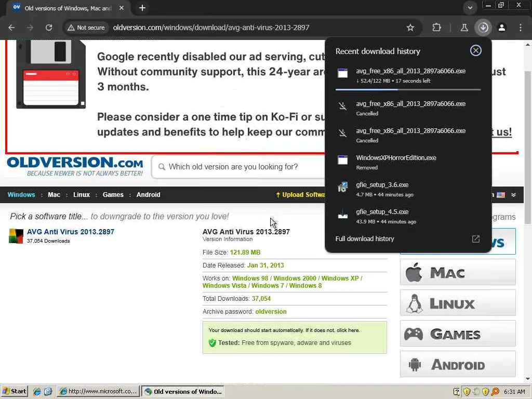
Task: Select the Games nav menu item
Action: click(113, 195)
